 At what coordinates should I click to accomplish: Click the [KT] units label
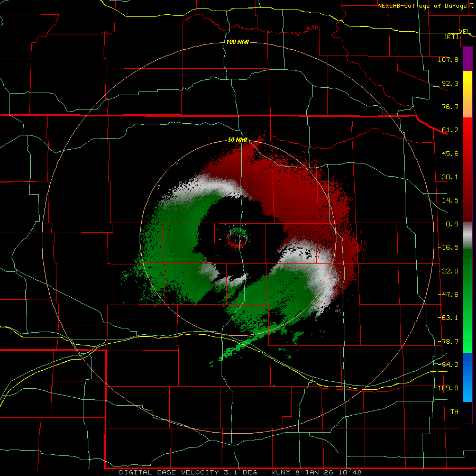point(452,36)
